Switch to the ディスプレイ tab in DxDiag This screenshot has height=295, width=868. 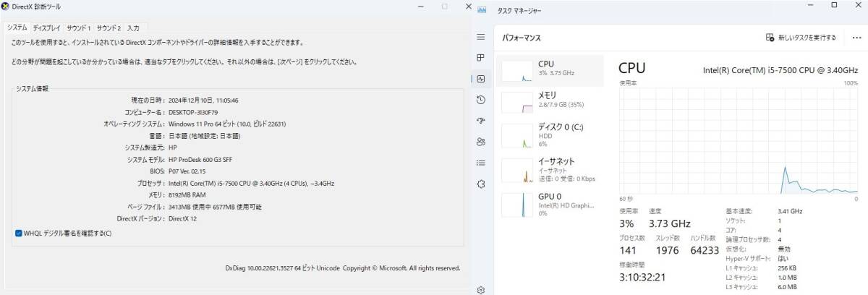point(46,27)
